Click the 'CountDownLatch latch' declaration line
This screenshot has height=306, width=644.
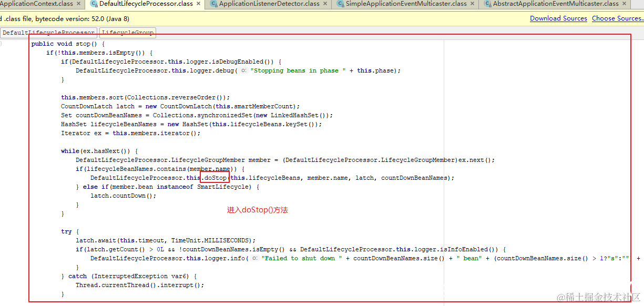click(180, 106)
